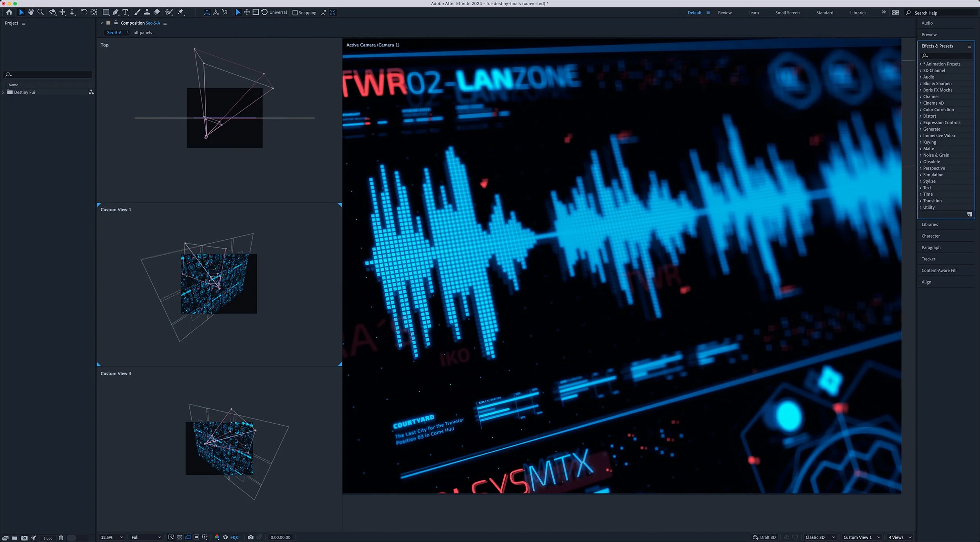Viewport: 980px width, 542px height.
Task: Select the Pen tool
Action: 116,12
